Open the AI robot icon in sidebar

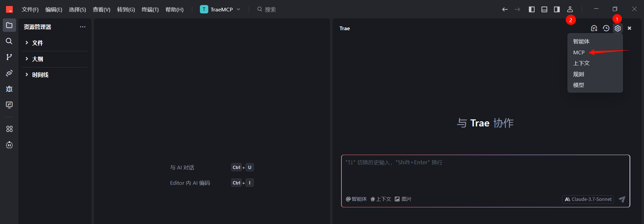click(9, 145)
